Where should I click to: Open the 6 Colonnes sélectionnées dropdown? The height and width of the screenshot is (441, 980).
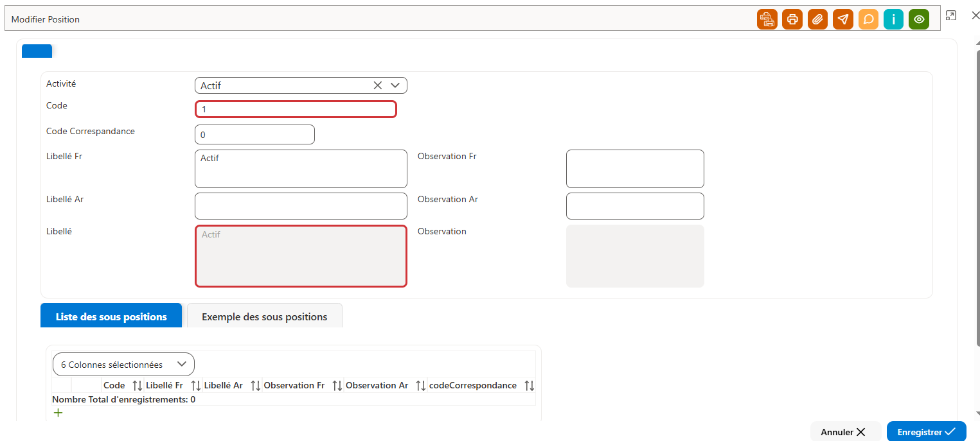pyautogui.click(x=123, y=365)
